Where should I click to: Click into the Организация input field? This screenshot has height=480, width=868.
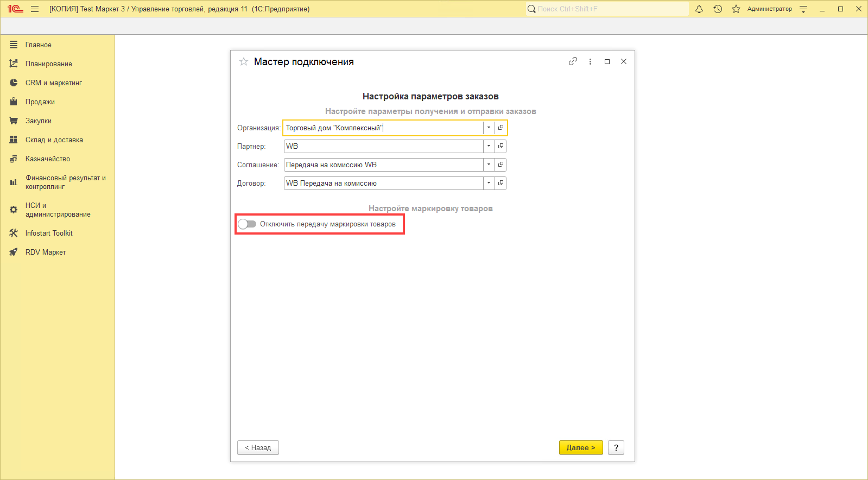(383, 128)
